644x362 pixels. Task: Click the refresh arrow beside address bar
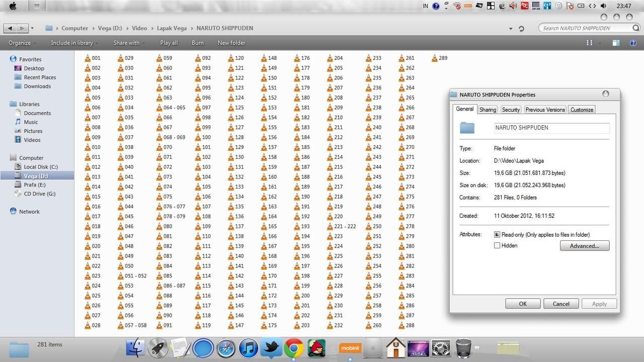[x=521, y=29]
